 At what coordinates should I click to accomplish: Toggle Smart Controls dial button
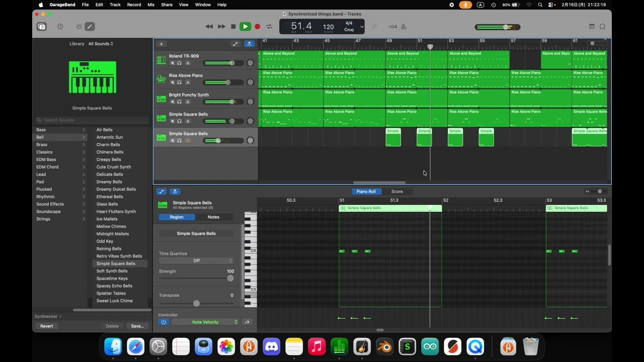pyautogui.click(x=79, y=27)
